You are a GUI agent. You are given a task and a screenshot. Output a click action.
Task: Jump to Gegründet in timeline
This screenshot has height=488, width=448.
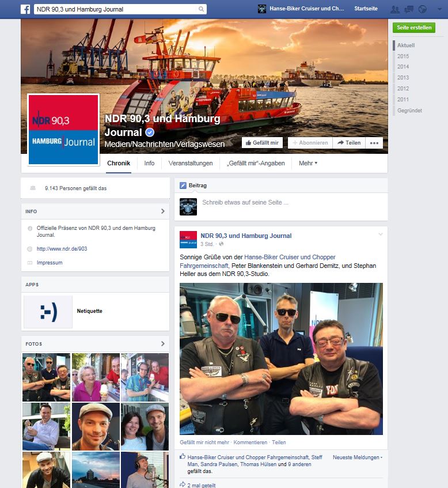click(x=409, y=110)
